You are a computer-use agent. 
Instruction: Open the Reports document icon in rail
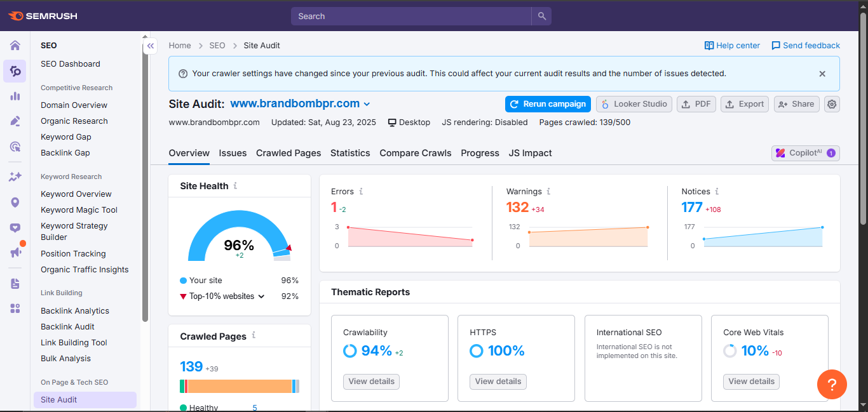[15, 284]
